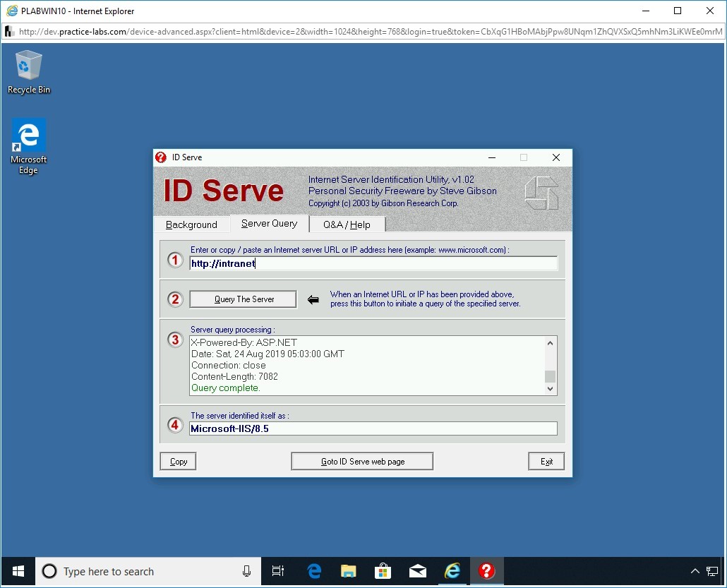
Task: Click the server URL input field
Action: point(373,263)
